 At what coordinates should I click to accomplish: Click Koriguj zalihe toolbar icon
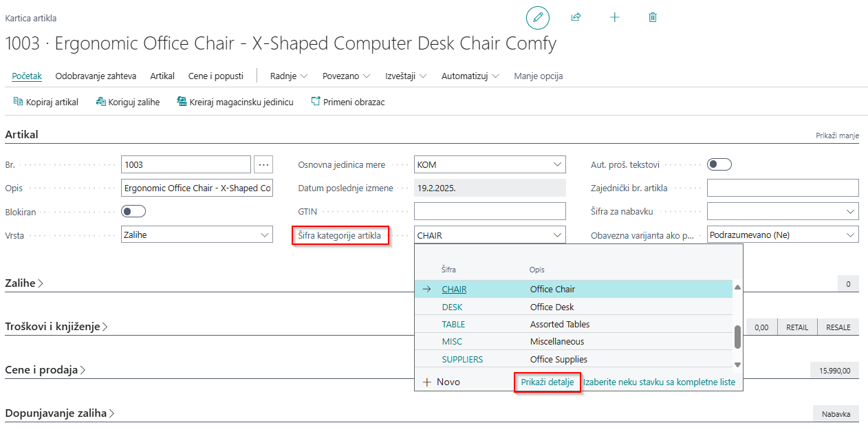tap(100, 102)
